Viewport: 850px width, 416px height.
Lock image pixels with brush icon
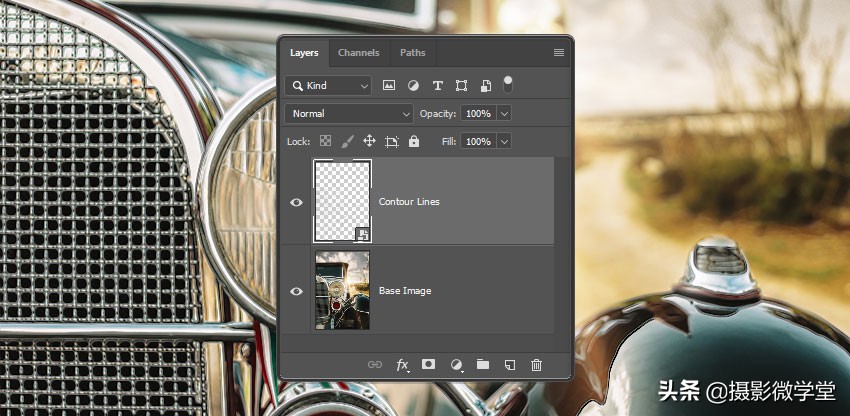[347, 142]
